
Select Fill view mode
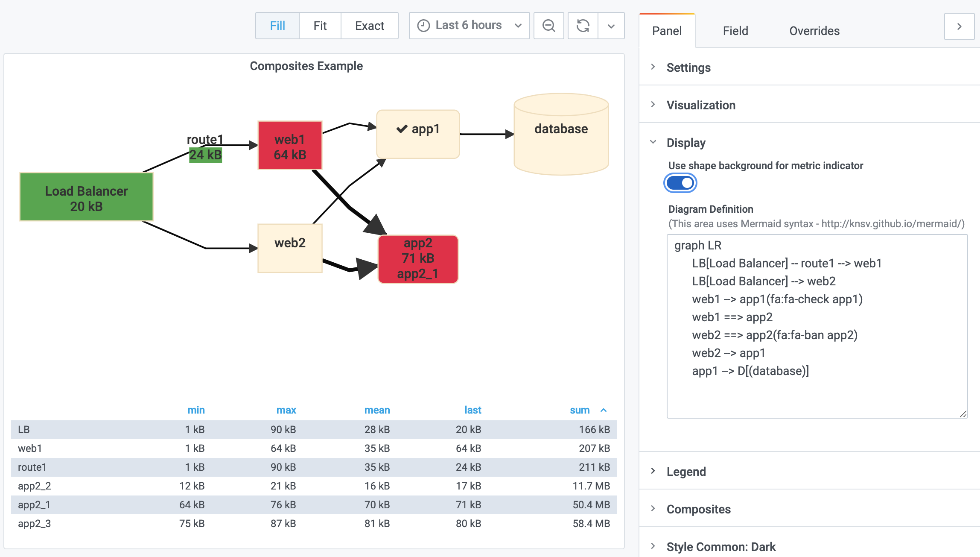point(277,26)
